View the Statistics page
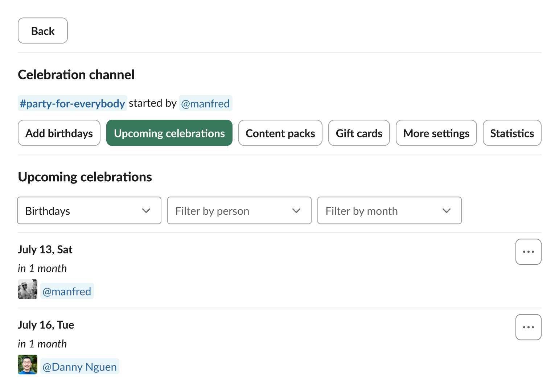 point(512,133)
